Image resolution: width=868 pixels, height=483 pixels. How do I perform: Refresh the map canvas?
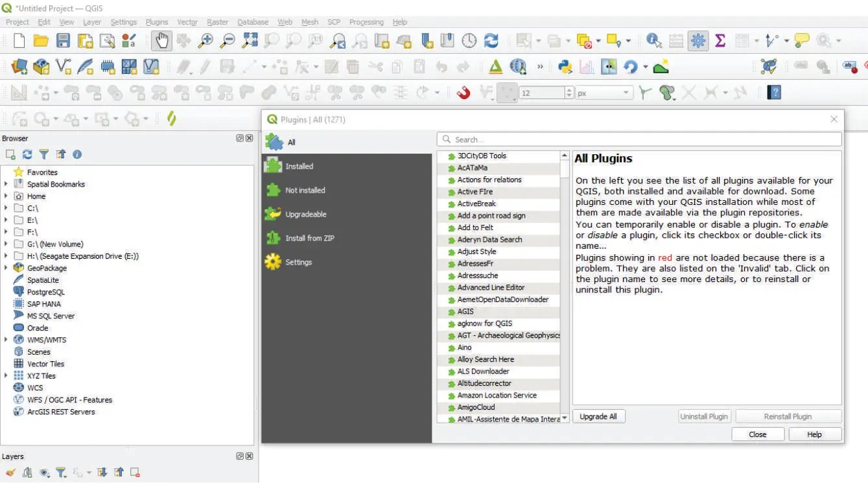[x=491, y=41]
